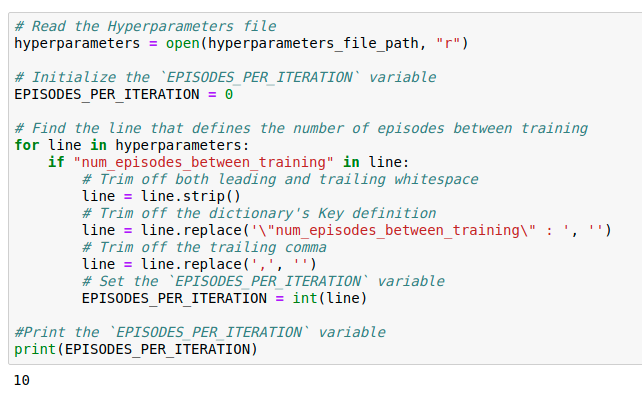Screen dimensions: 642x412
Task: Click the zero value assigned to EPISODES_PER_ITERATION
Action: 229,95
